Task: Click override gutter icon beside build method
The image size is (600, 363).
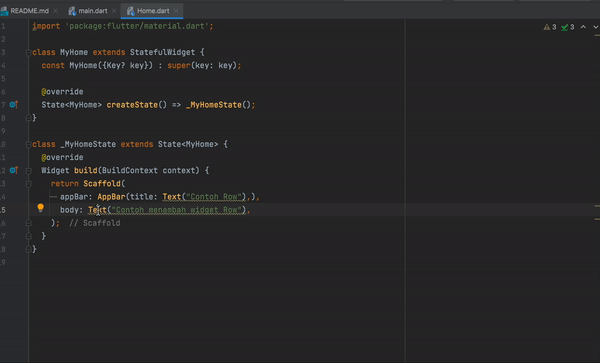Action: (x=14, y=170)
